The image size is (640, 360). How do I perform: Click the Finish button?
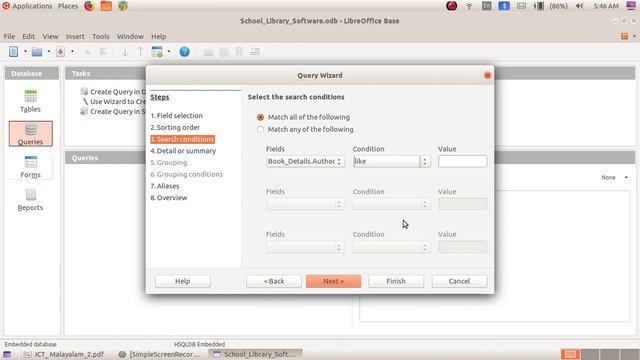[x=396, y=281]
